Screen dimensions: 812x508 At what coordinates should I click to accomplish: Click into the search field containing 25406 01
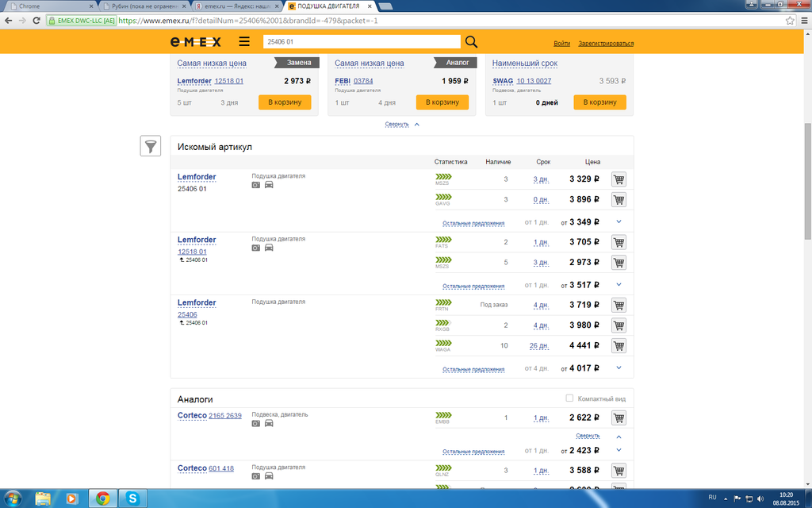point(361,42)
